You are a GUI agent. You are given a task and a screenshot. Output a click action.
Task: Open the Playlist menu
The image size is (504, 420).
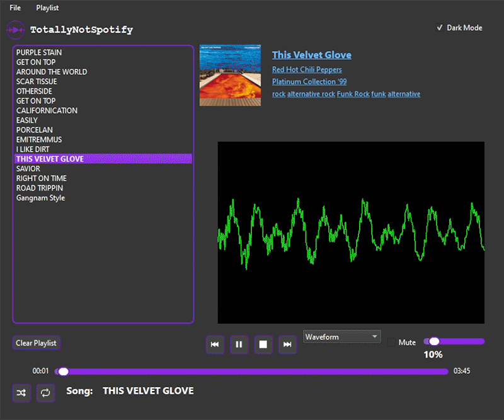(47, 8)
